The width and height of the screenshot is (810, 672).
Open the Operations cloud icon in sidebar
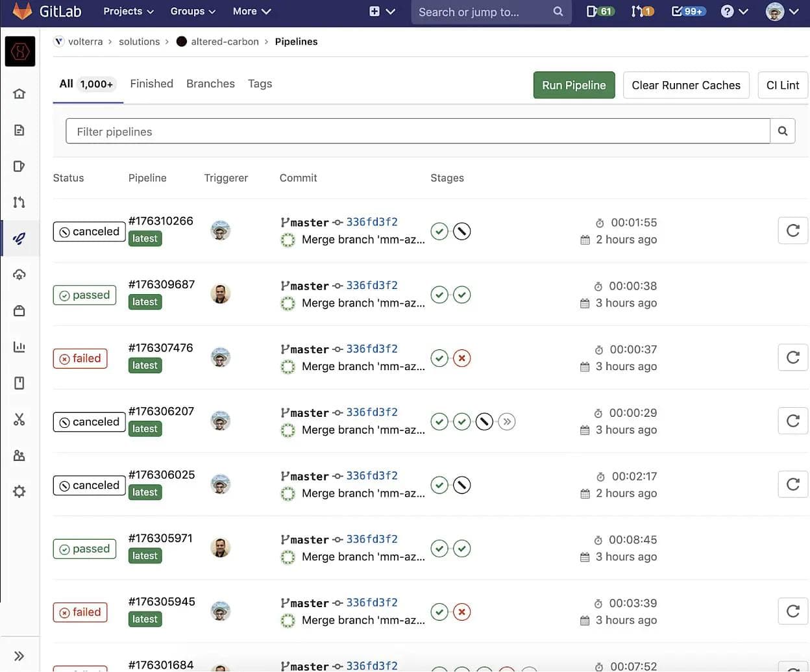pyautogui.click(x=20, y=274)
